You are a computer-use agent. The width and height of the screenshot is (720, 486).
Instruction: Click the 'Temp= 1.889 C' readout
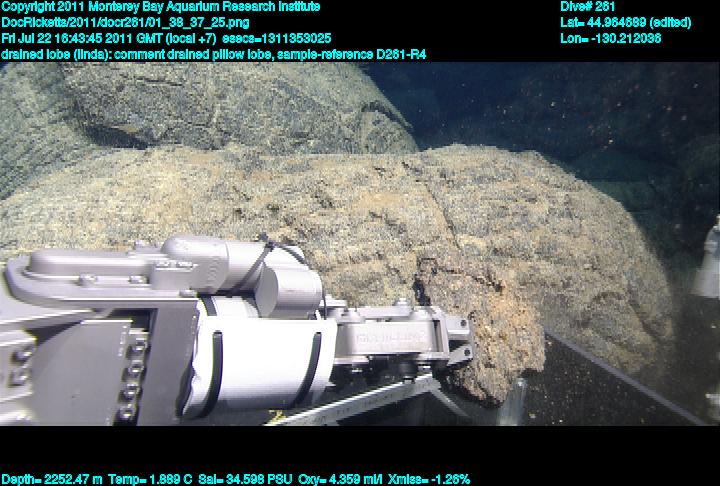pyautogui.click(x=150, y=480)
